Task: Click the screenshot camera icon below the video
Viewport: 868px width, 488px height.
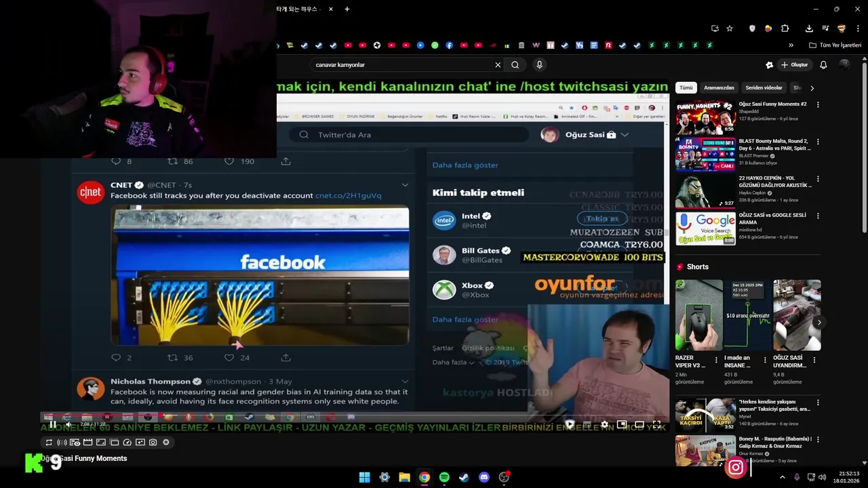Action: point(153,443)
